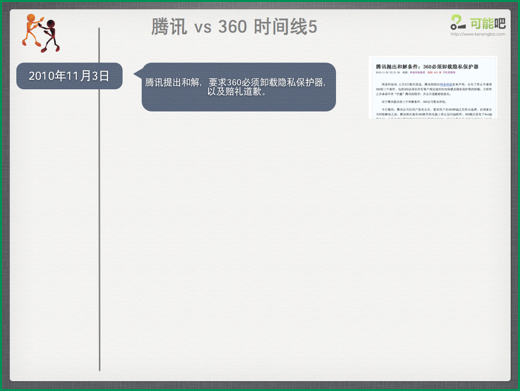Click the orange fighting stick figure

(32, 30)
